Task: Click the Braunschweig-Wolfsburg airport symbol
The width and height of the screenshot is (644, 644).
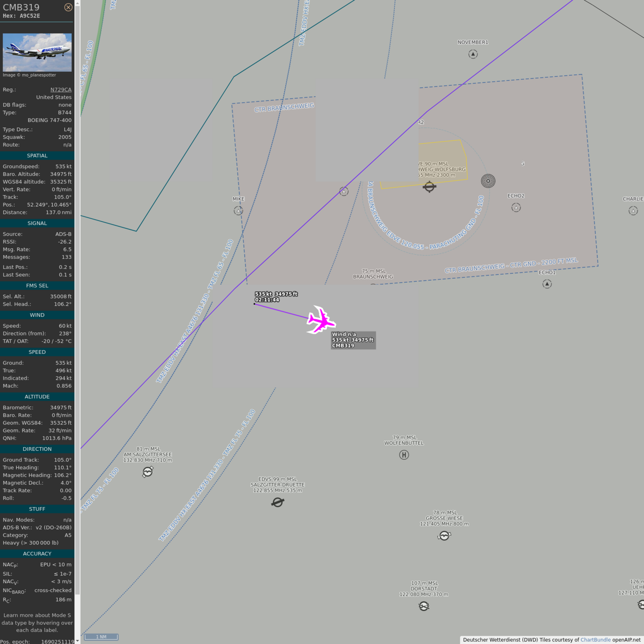Action: 429,186
